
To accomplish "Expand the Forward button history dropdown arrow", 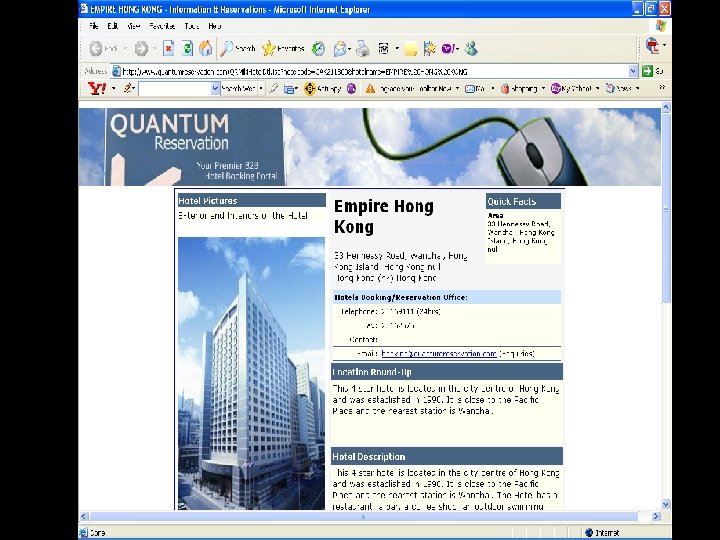I will (x=155, y=48).
